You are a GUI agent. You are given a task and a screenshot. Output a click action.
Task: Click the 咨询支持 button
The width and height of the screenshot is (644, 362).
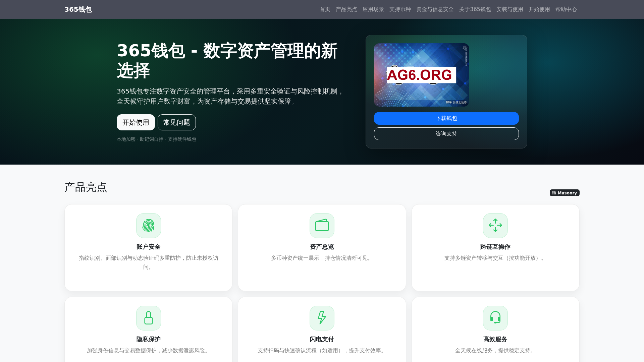[x=446, y=134]
